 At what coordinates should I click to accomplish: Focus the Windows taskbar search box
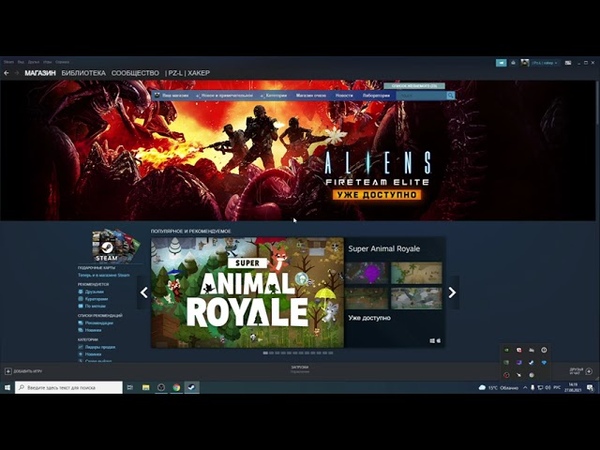point(69,388)
